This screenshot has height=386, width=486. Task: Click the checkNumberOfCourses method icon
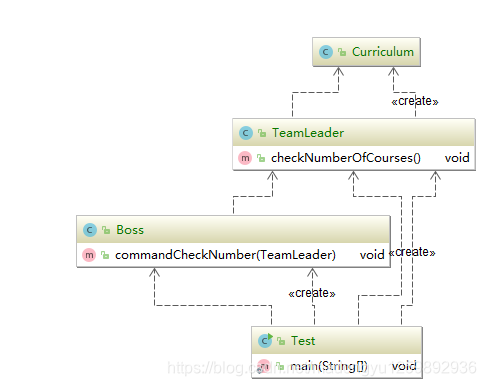tap(245, 158)
